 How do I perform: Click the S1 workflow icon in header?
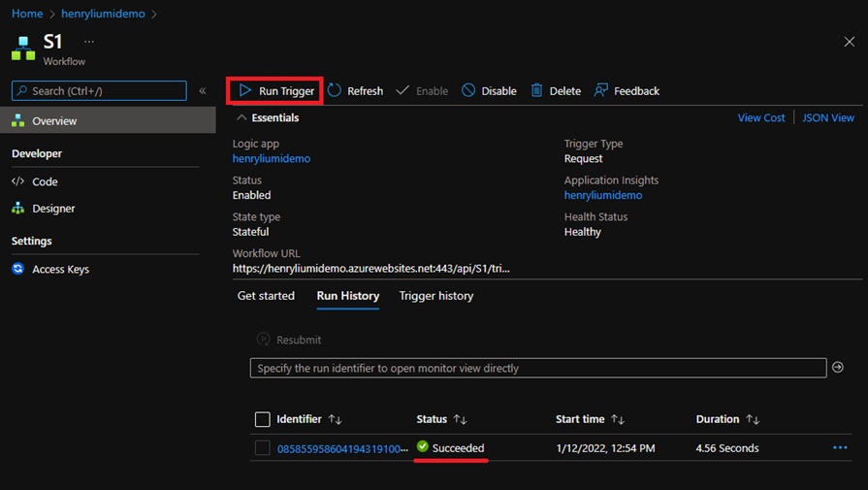[23, 49]
